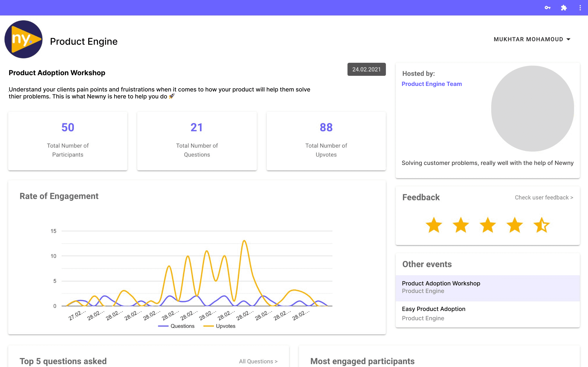This screenshot has height=367, width=588.
Task: Toggle the Upvotes legend entry
Action: (219, 326)
